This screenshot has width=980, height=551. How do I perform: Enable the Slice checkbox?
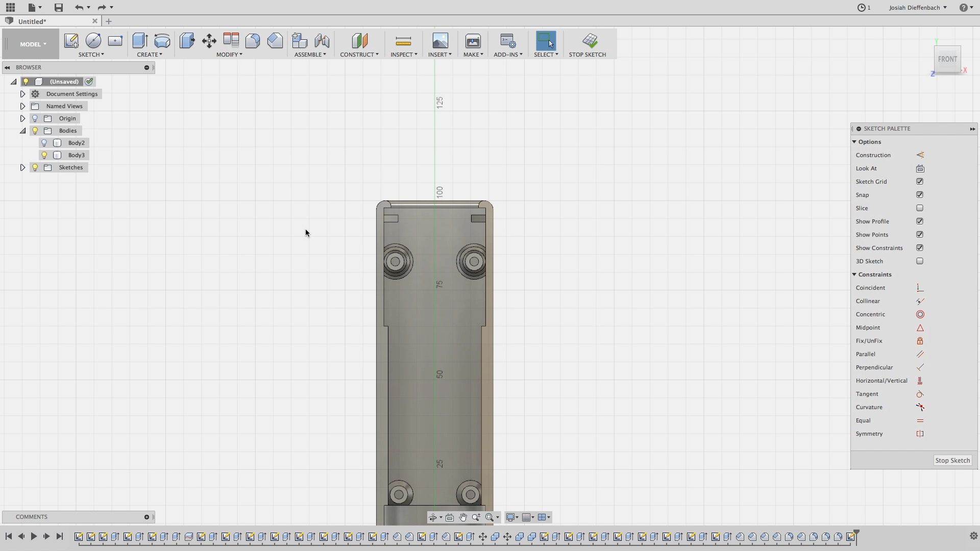[x=920, y=208]
